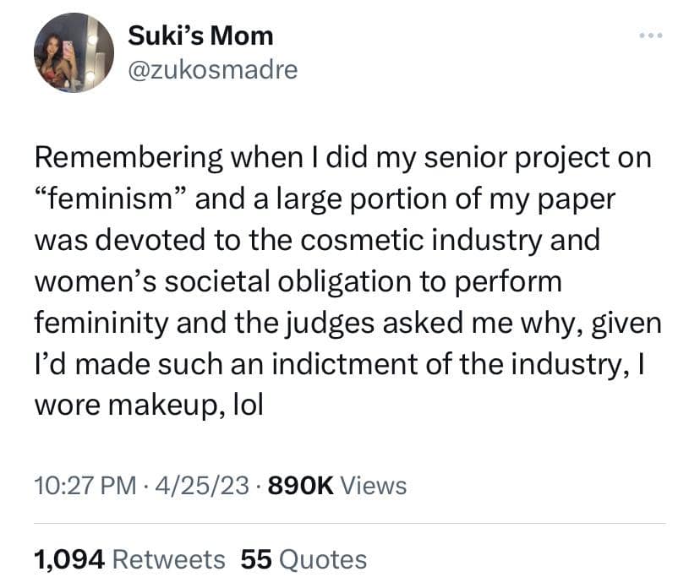Screen dimensions: 700x588
Task: Click the 1,094 retweet count number
Action: pyautogui.click(x=68, y=558)
